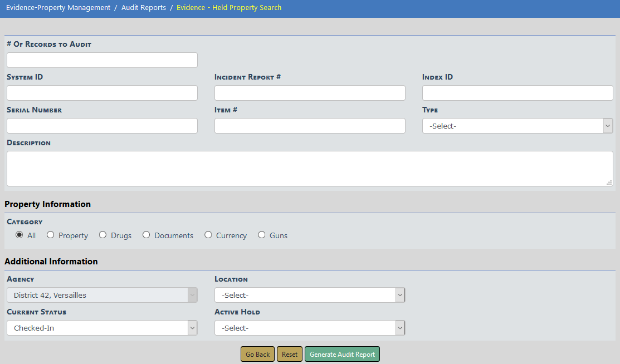The height and width of the screenshot is (364, 620).
Task: Choose Guns as the category
Action: click(262, 235)
